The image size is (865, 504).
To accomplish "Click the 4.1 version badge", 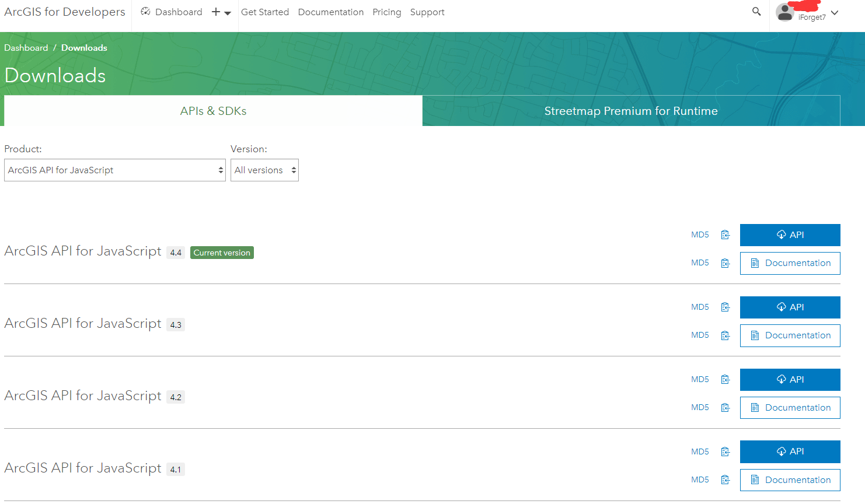I will (176, 470).
